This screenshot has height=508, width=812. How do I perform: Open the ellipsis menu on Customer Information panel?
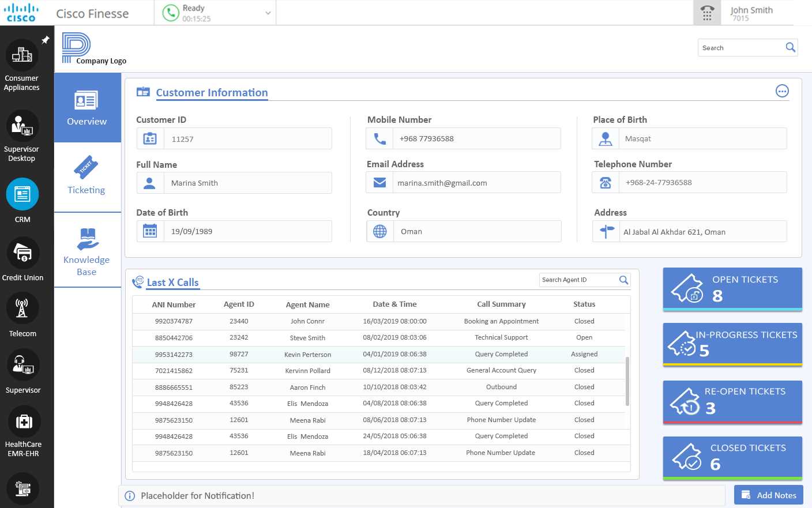782,91
